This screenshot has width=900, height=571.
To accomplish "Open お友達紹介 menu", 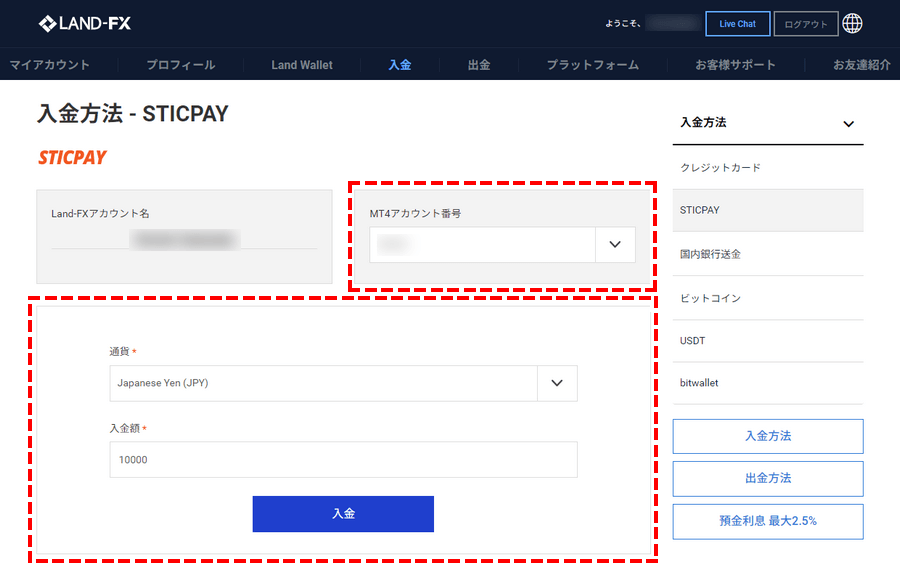I will pyautogui.click(x=862, y=65).
